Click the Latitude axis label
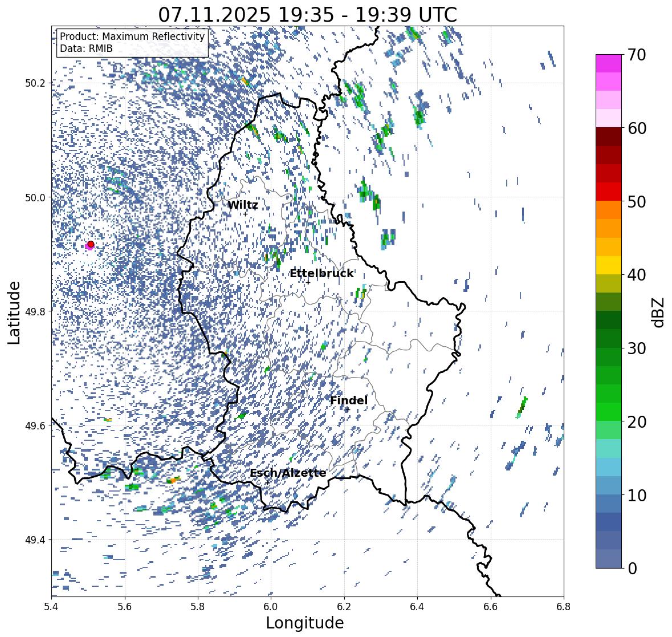The width and height of the screenshot is (672, 637). 14,313
